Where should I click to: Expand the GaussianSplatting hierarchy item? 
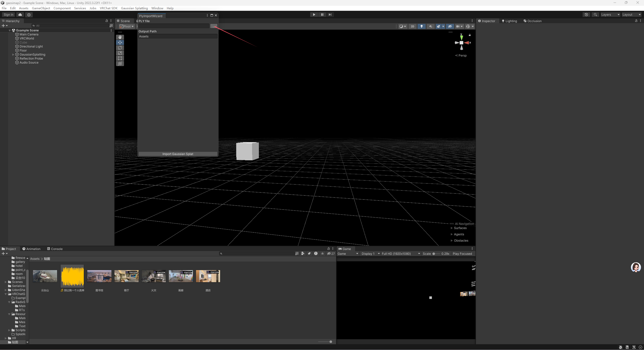(x=13, y=55)
